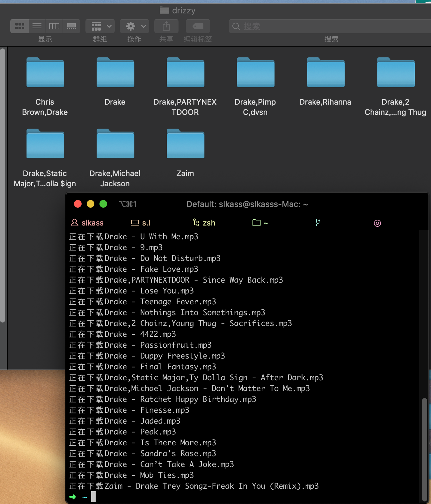Screen dimensions: 431x504
Task: Maximize the terminal with green button
Action: pos(103,204)
